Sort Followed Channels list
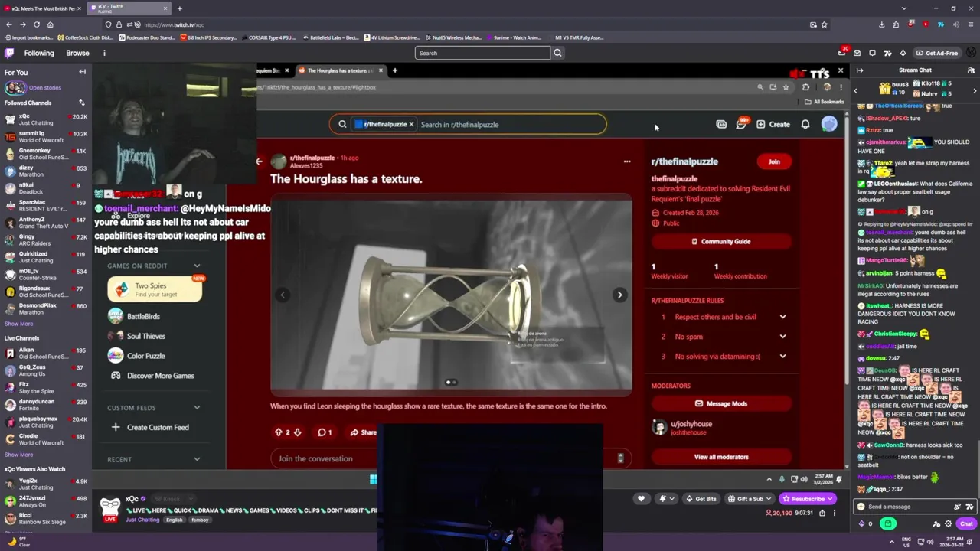Image resolution: width=980 pixels, height=551 pixels. click(82, 103)
